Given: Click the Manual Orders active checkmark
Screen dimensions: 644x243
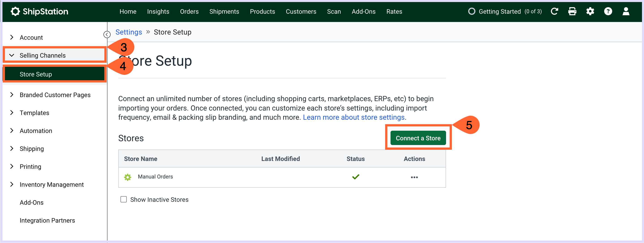Looking at the screenshot, I should pyautogui.click(x=356, y=177).
